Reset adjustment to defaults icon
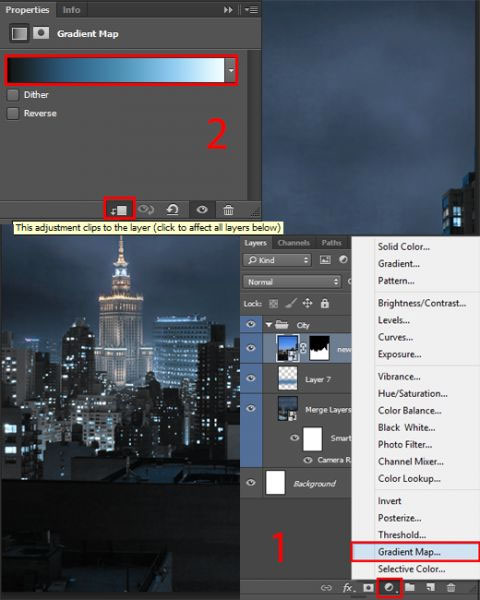 pyautogui.click(x=173, y=209)
